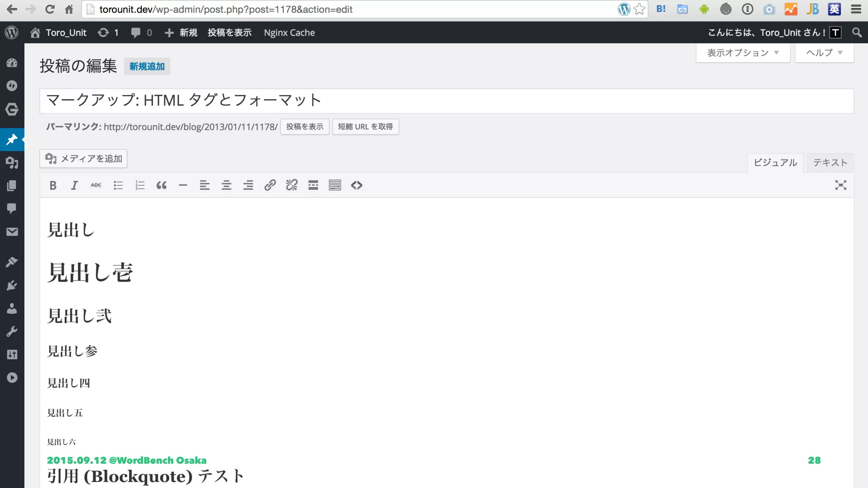This screenshot has width=868, height=488.
Task: Expand the ヘルプ dropdown panel
Action: coord(824,53)
